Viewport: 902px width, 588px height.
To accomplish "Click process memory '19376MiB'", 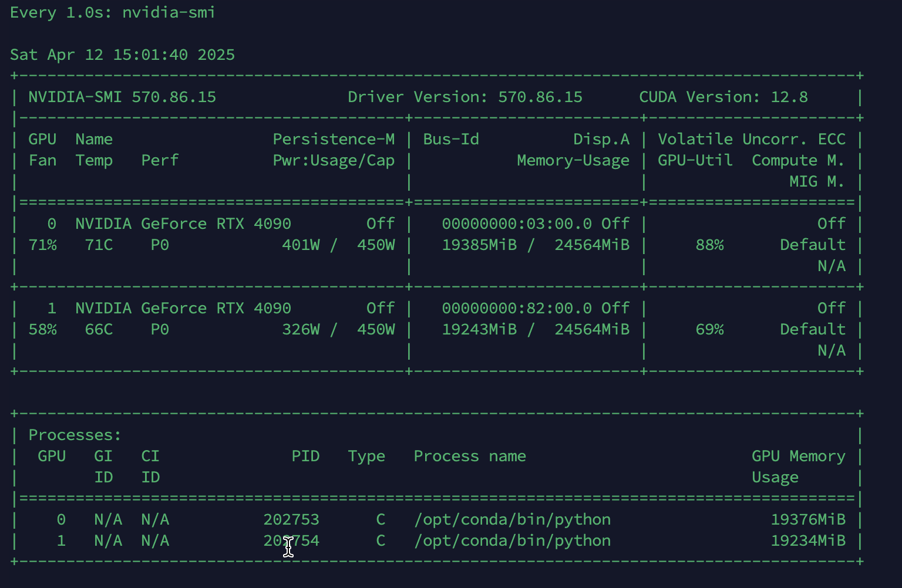I will 808,519.
